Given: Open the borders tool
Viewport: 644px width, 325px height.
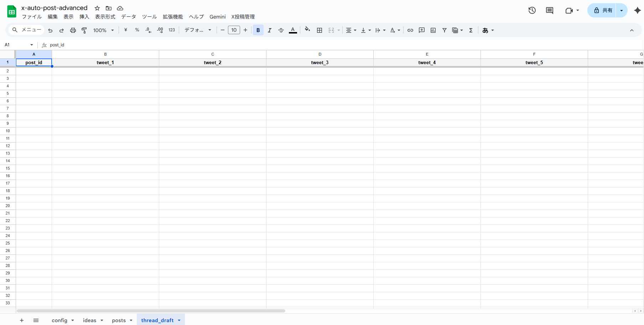Looking at the screenshot, I should 320,30.
